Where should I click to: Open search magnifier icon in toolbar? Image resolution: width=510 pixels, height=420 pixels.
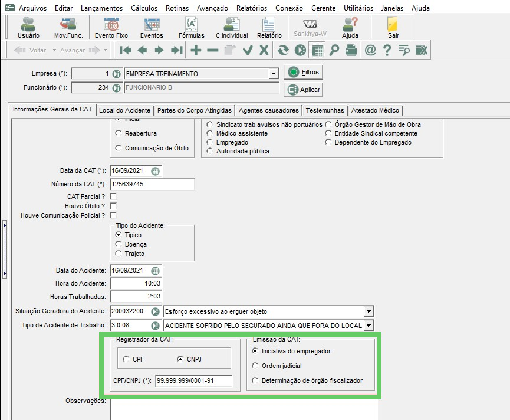point(334,50)
